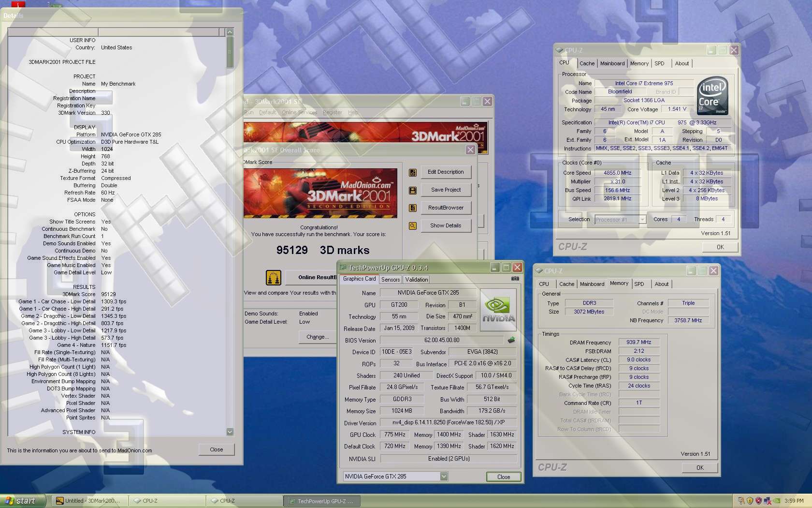Screen dimensions: 812x508
Task: Click the dragon tray icon
Action: 741,501
